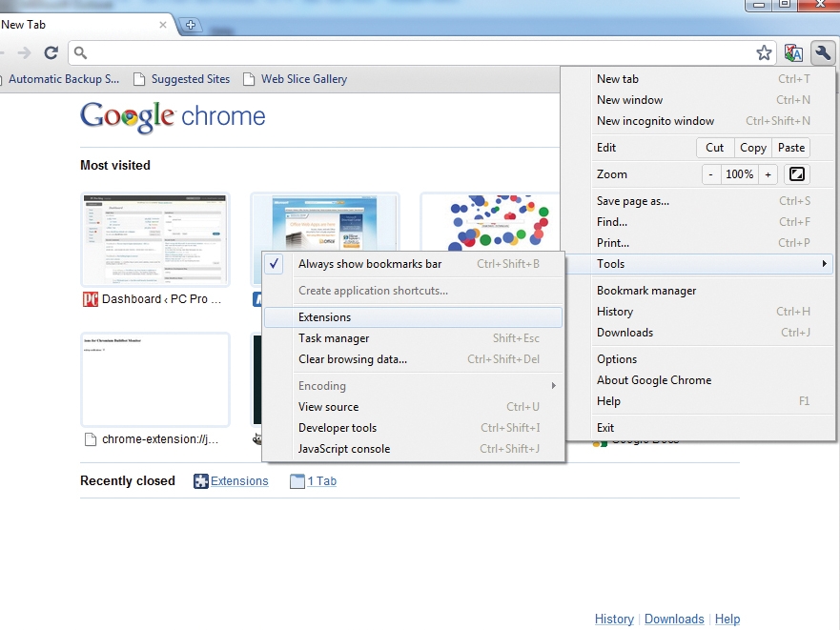Click the Copy button
This screenshot has width=840, height=630.
(x=752, y=148)
